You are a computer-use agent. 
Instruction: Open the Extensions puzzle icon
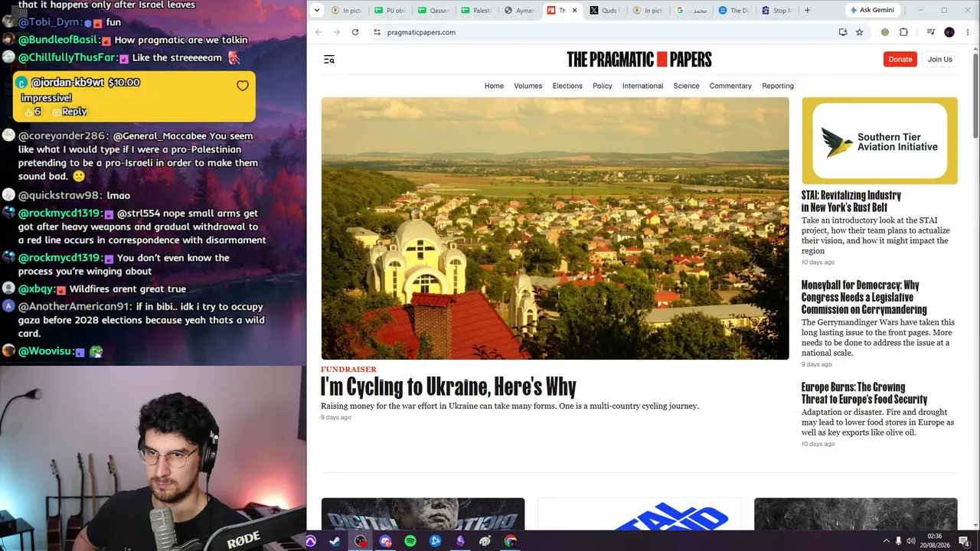(x=903, y=32)
